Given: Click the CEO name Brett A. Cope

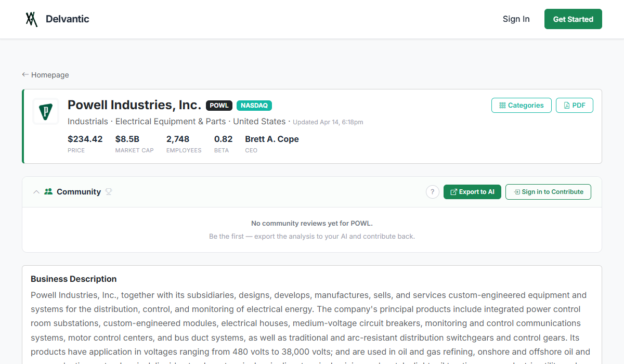Looking at the screenshot, I should click(x=271, y=139).
